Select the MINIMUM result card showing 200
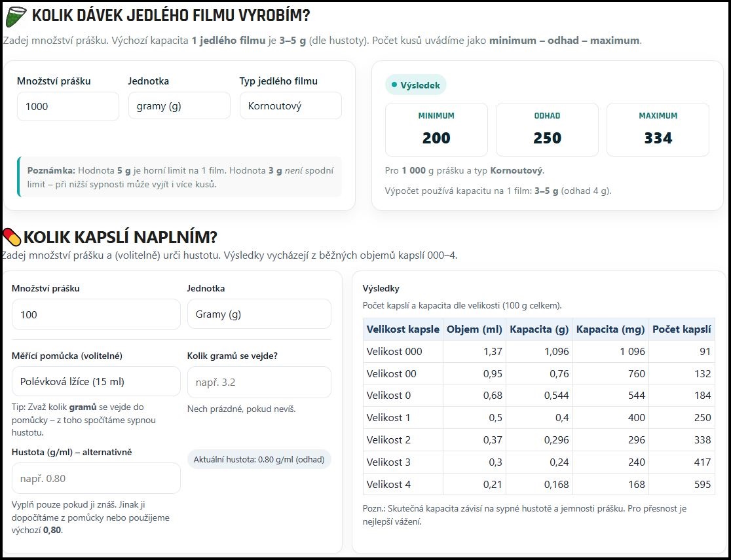Image resolution: width=731 pixels, height=560 pixels. 436,130
